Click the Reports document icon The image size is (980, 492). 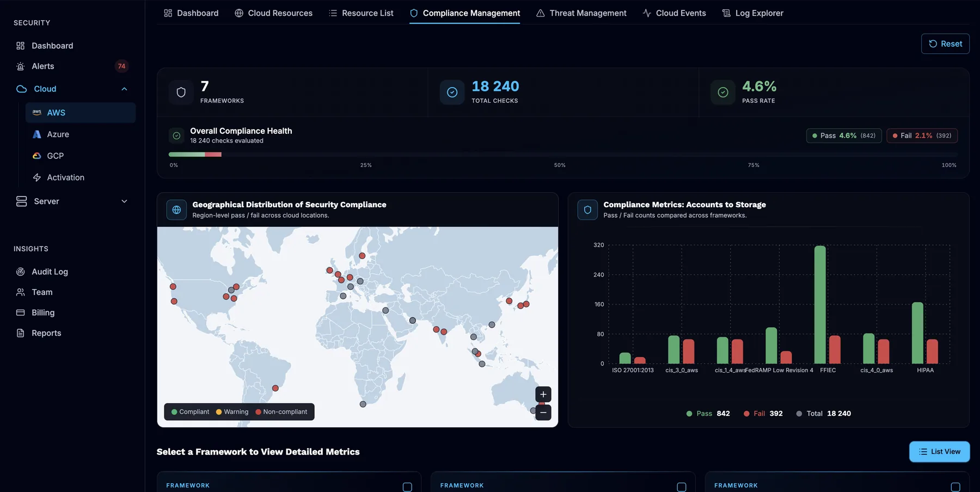pyautogui.click(x=21, y=333)
